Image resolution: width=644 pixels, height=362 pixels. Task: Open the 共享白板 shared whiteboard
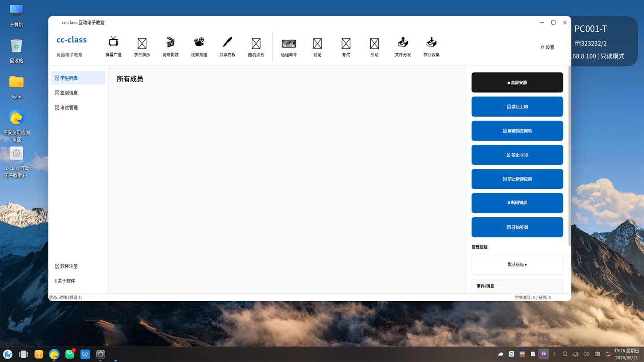(x=228, y=47)
